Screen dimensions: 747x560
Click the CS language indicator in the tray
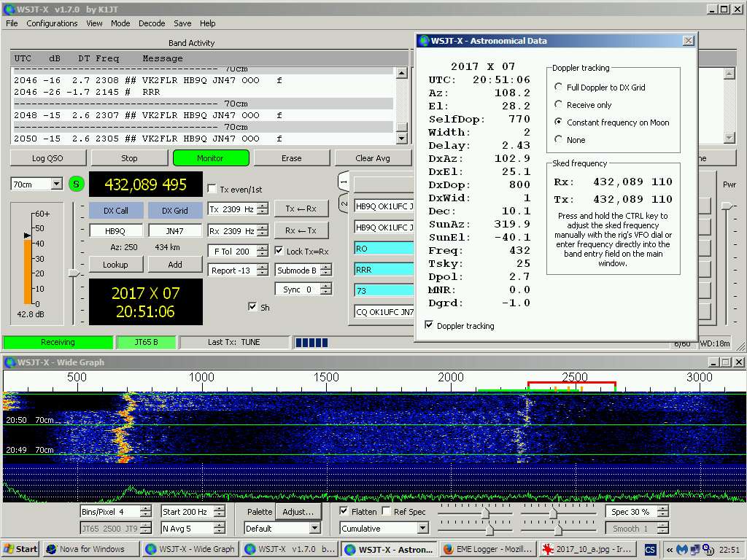tap(649, 549)
